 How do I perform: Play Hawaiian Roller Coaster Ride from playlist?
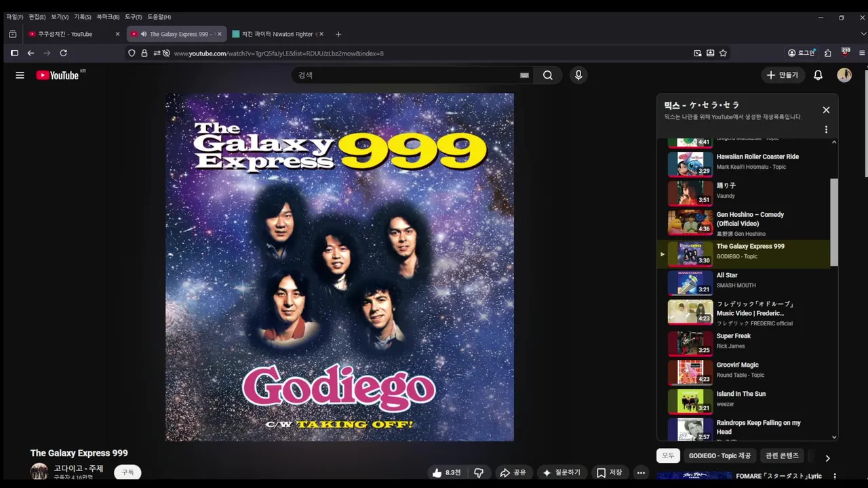tap(744, 163)
